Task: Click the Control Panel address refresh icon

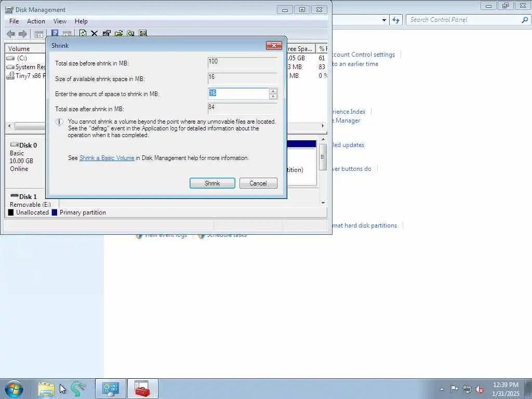Action: tap(396, 20)
